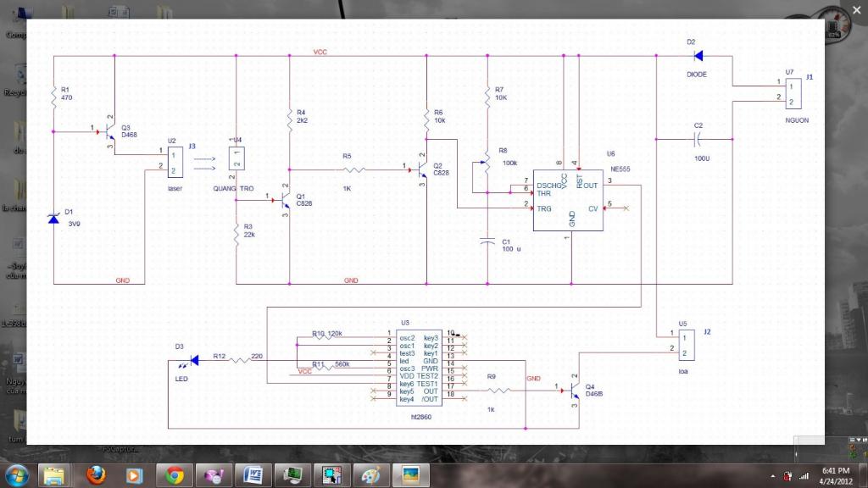Select the D2 DIODE label
868x488 pixels.
[x=697, y=75]
